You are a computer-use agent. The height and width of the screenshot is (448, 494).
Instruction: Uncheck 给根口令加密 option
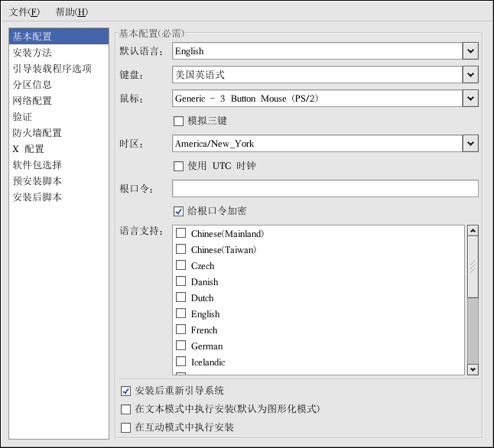tap(179, 211)
